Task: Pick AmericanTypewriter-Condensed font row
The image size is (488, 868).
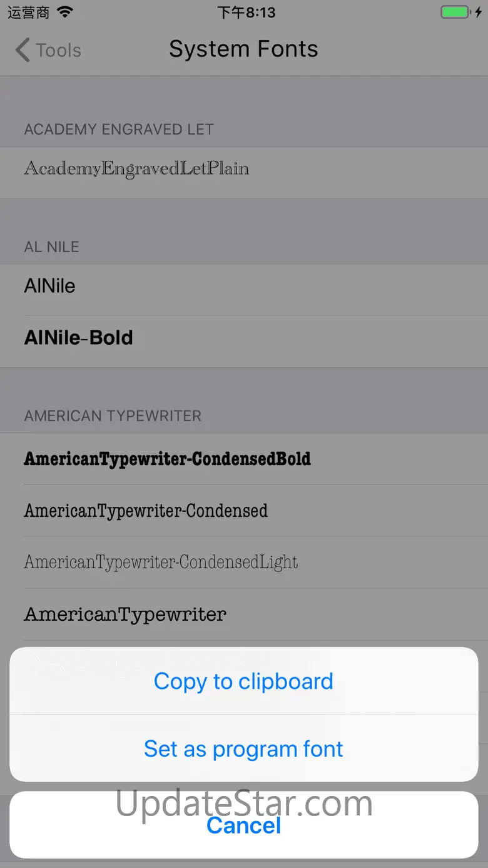Action: (146, 511)
